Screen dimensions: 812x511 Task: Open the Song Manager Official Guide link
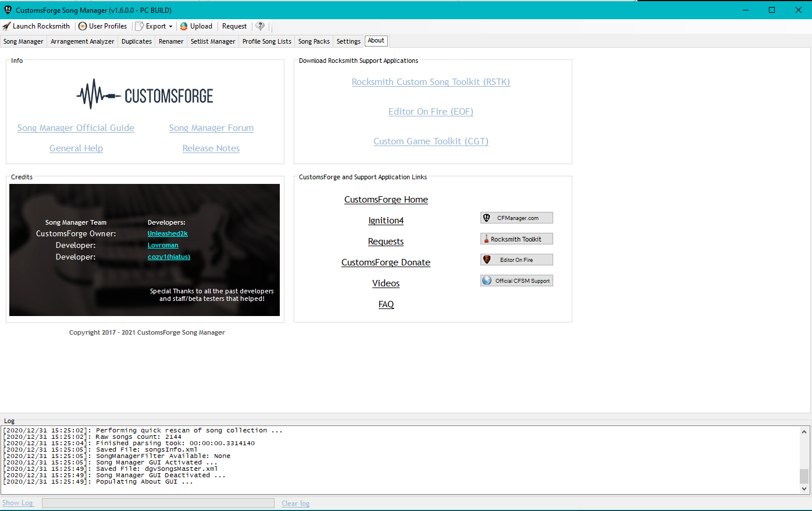pos(76,127)
